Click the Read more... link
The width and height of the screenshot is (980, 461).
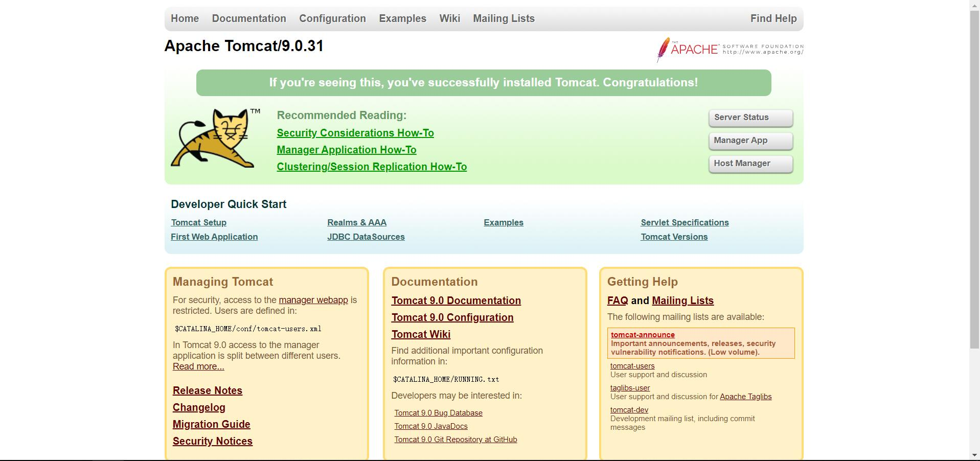[198, 366]
